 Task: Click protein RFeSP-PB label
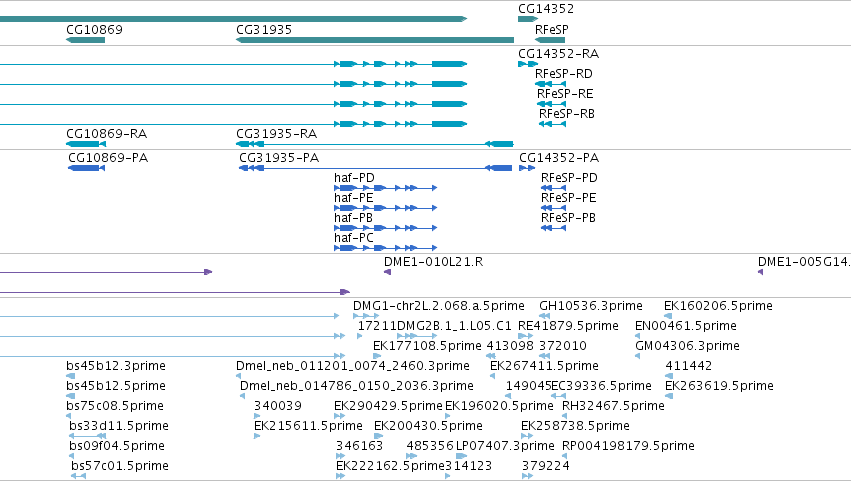tap(568, 218)
